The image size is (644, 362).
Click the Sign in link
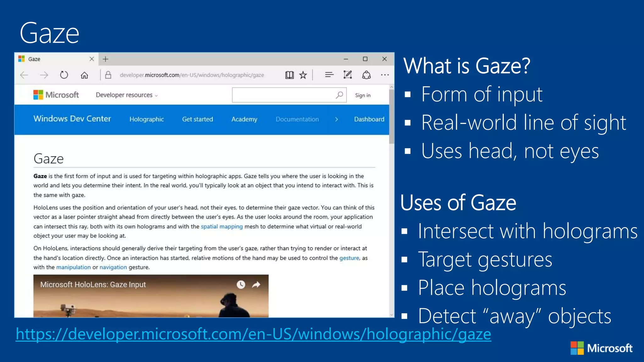tap(363, 95)
